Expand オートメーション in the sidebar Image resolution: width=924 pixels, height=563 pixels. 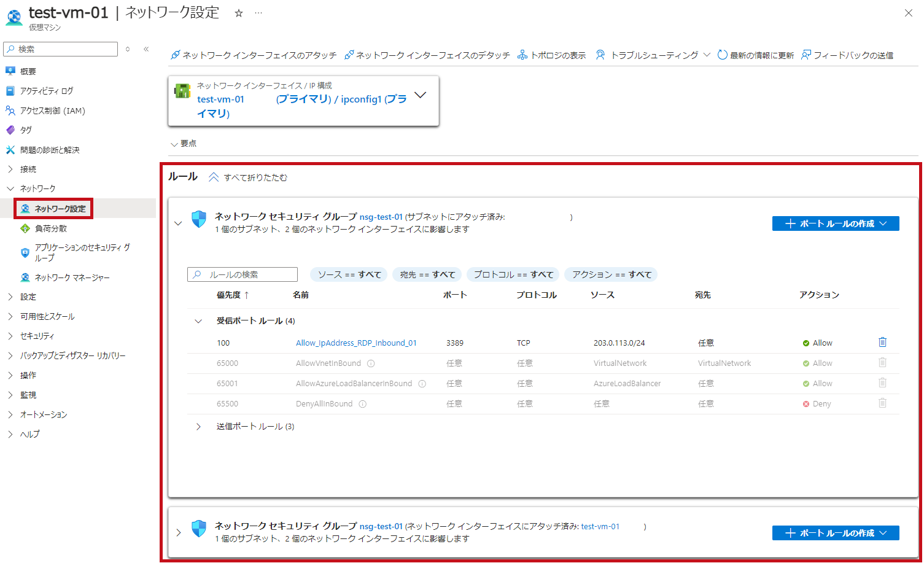(10, 414)
